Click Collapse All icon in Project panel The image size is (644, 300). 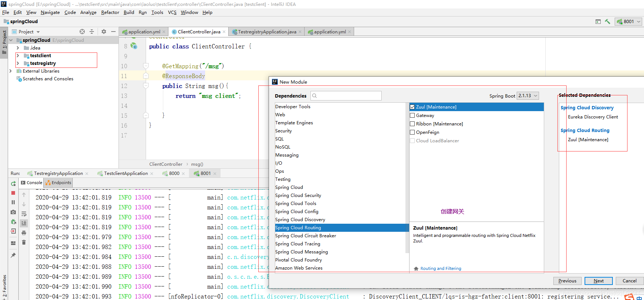(x=92, y=32)
